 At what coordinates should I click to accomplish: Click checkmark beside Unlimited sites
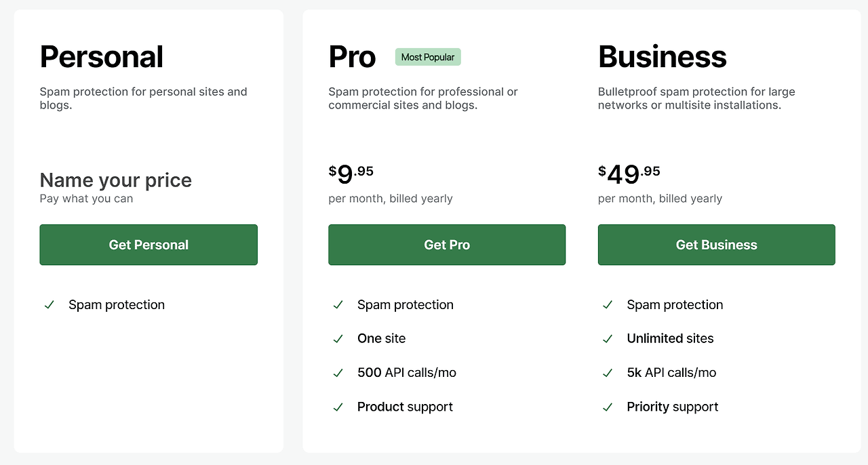point(608,339)
